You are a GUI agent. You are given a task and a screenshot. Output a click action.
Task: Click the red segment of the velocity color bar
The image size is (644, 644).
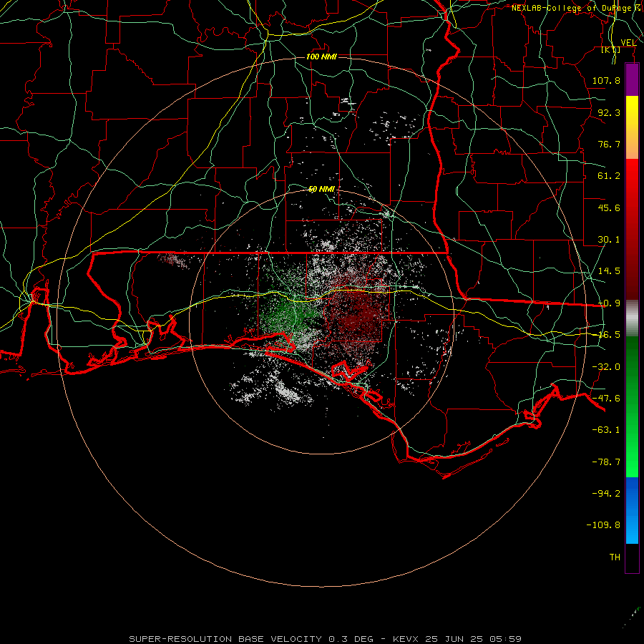[632, 229]
